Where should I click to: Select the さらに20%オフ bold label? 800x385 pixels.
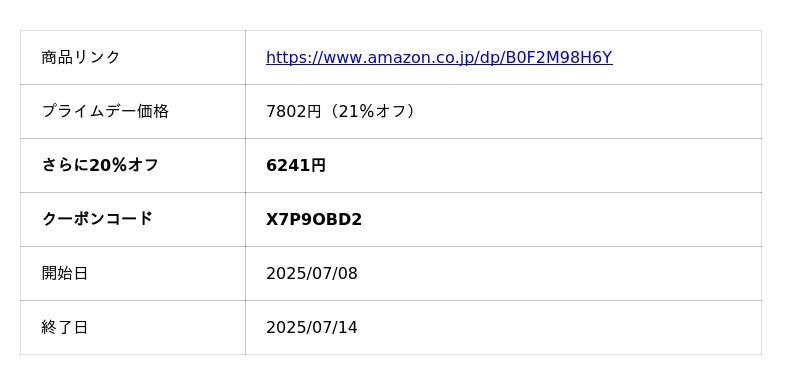point(100,165)
